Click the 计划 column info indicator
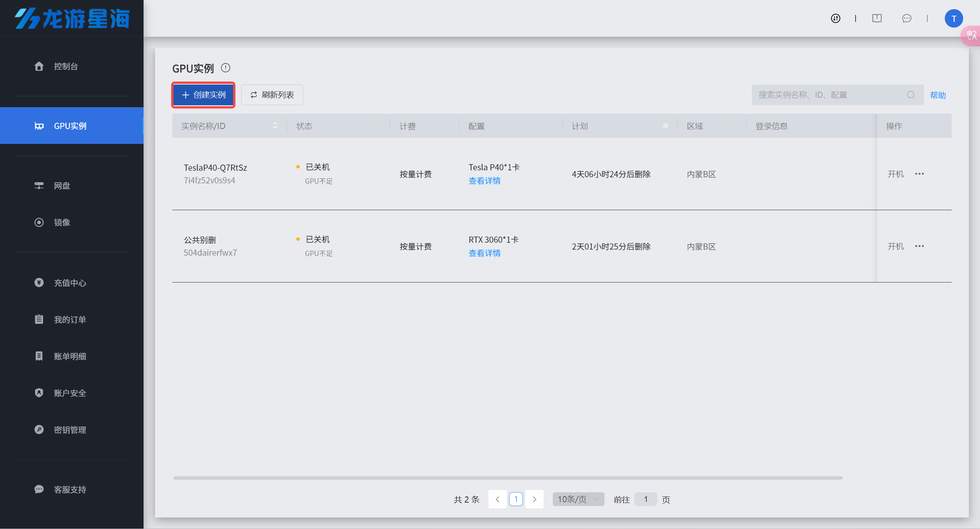 (x=665, y=126)
